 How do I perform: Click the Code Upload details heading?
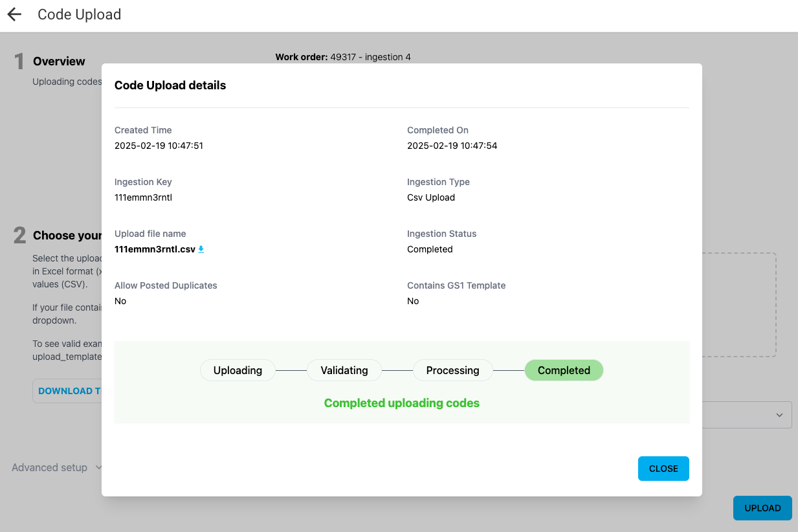click(170, 85)
